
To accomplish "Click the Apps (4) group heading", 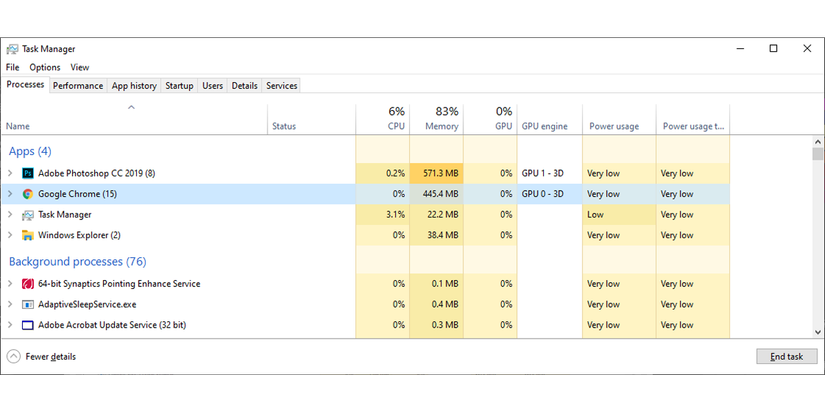I will (x=30, y=152).
